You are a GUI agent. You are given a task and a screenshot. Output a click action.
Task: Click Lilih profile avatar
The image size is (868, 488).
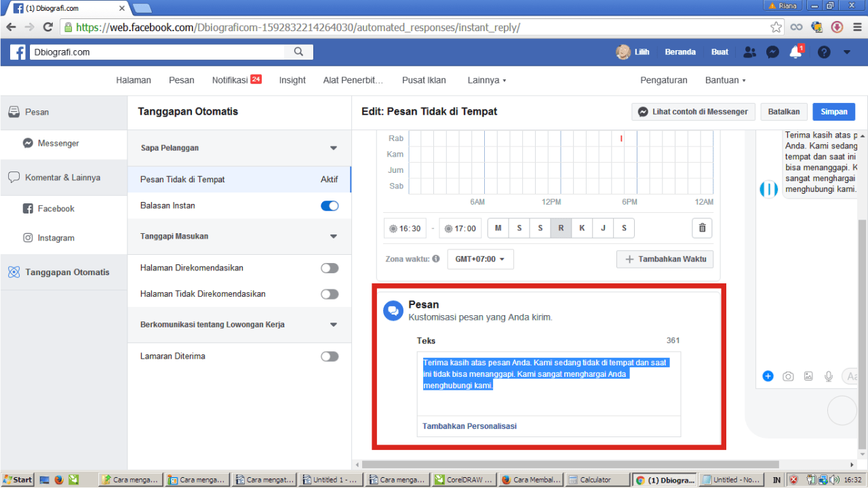click(623, 52)
